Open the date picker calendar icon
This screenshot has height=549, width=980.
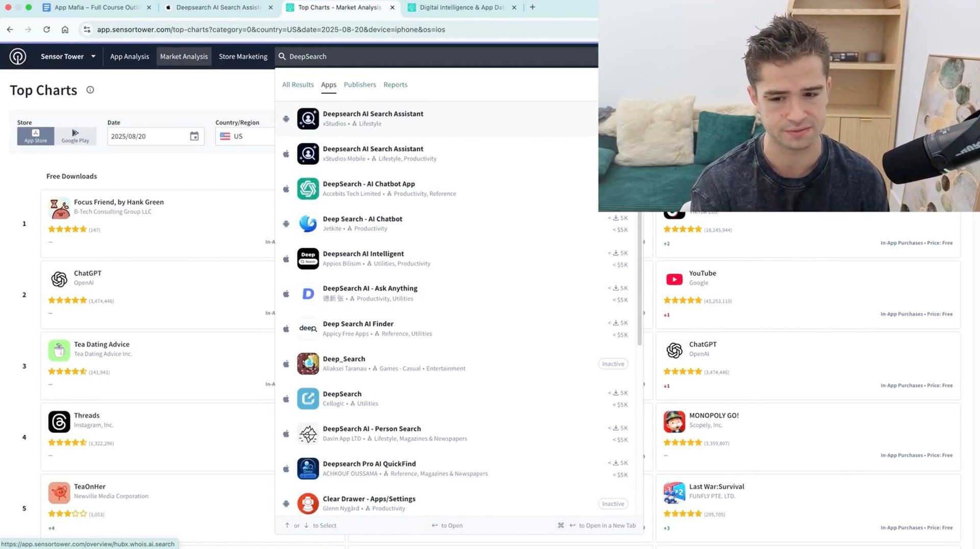[x=194, y=136]
